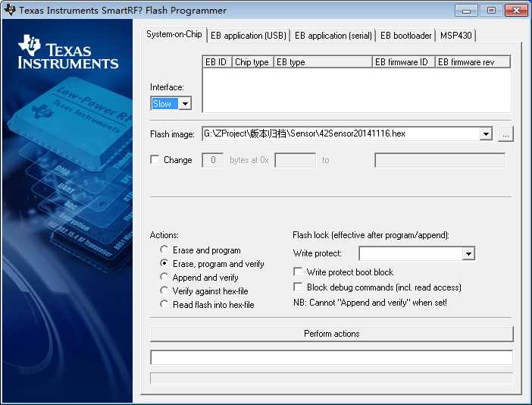
Task: Switch to the EB bootloader tab
Action: coord(405,36)
